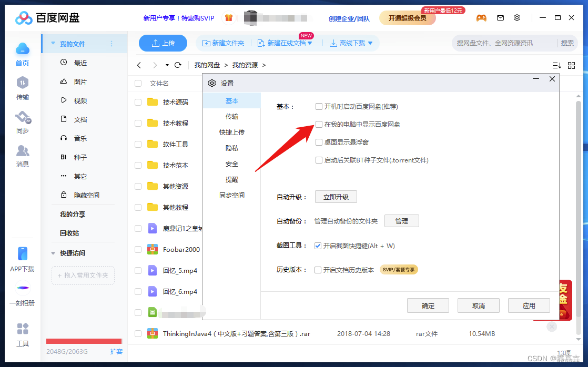Viewport: 588px width, 367px height.
Task: Open the 我的文件 three-dot menu
Action: (x=111, y=44)
